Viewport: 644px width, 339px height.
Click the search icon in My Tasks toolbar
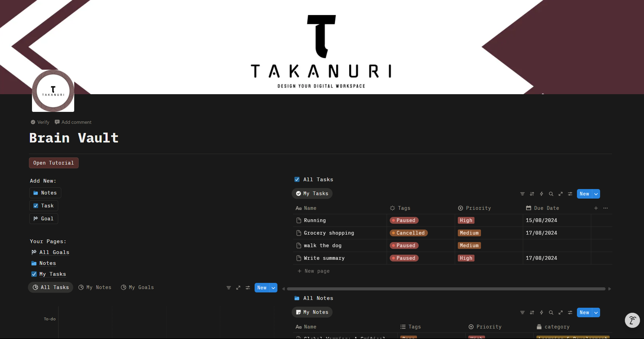pos(551,194)
